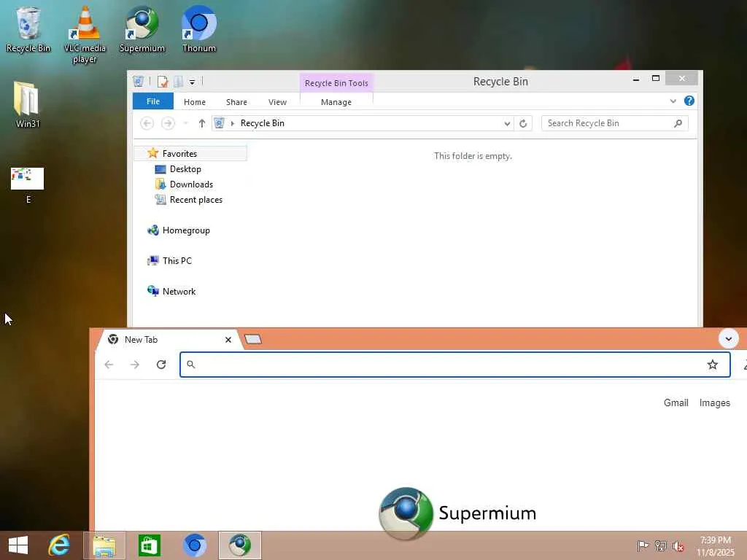Select This PC in the navigation pane

point(177,261)
